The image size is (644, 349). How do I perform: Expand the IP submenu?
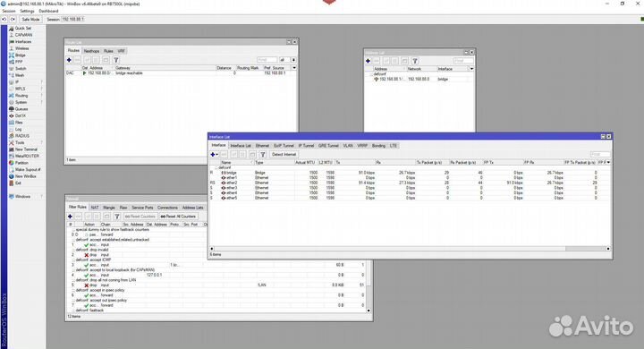click(x=41, y=82)
